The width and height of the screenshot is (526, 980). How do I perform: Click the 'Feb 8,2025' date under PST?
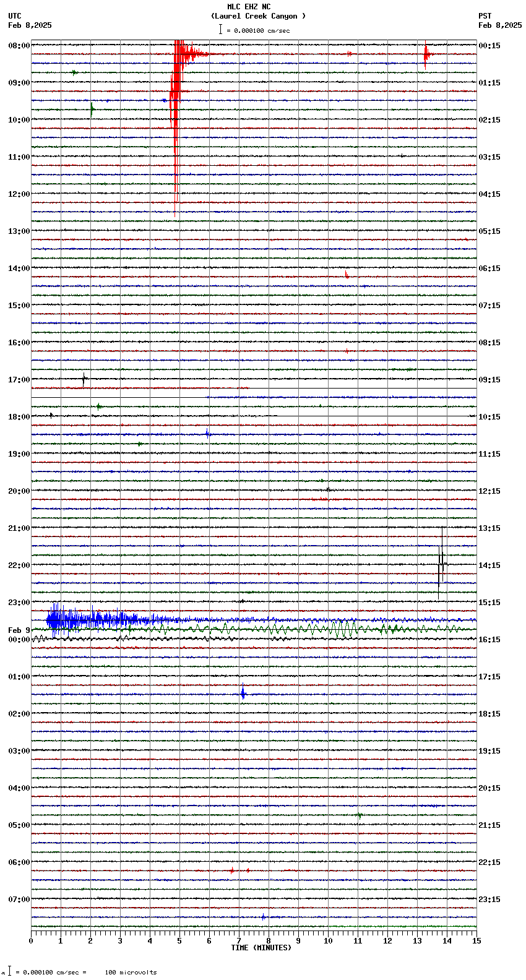pyautogui.click(x=500, y=25)
